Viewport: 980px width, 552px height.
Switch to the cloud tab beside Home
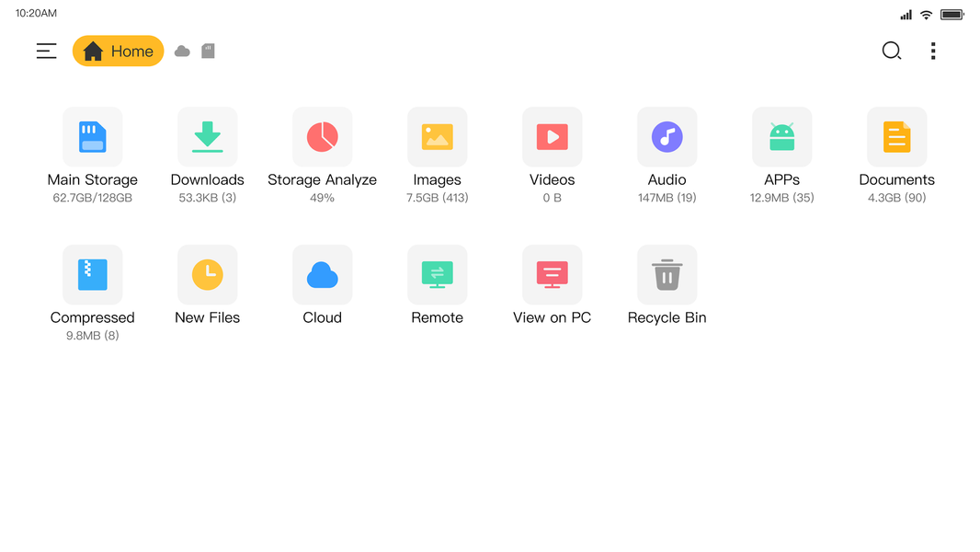click(x=181, y=51)
